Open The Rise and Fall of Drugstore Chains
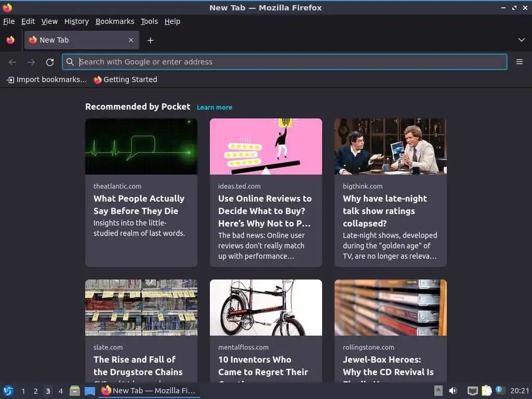 pyautogui.click(x=138, y=366)
